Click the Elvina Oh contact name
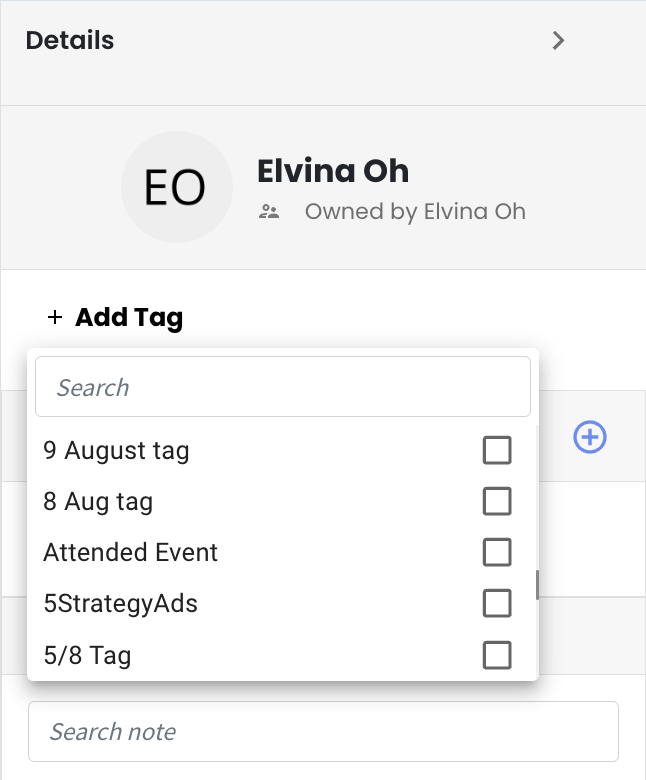The width and height of the screenshot is (646, 780). (x=333, y=171)
